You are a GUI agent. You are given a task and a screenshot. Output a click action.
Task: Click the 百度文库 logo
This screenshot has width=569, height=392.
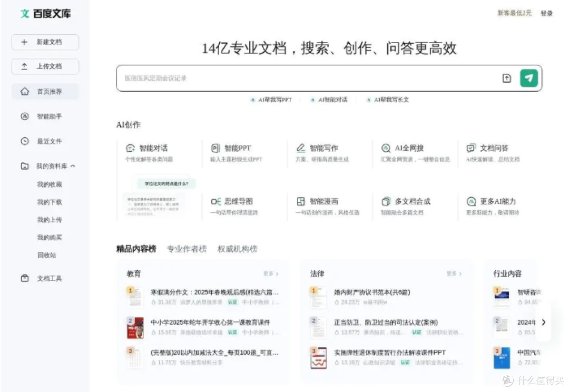(x=45, y=14)
